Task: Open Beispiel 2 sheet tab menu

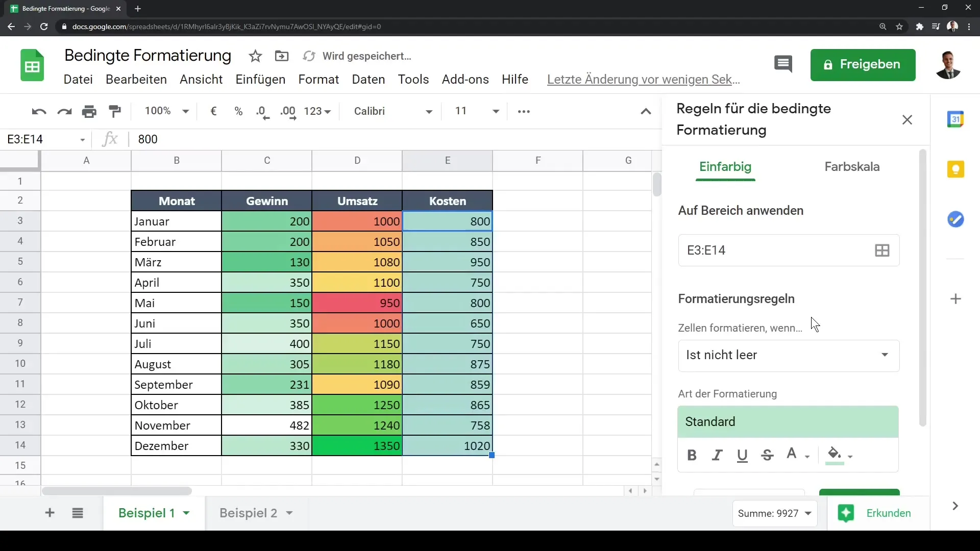Action: 289,513
